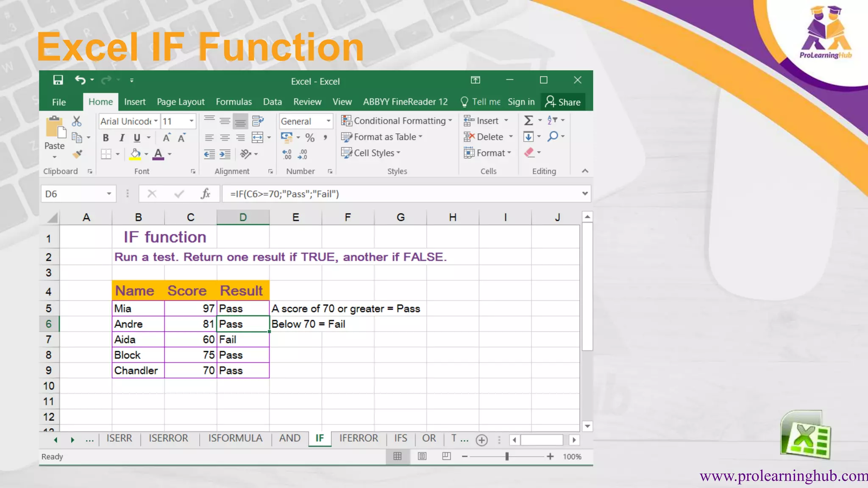Click the Merge & Center icon

tap(258, 137)
